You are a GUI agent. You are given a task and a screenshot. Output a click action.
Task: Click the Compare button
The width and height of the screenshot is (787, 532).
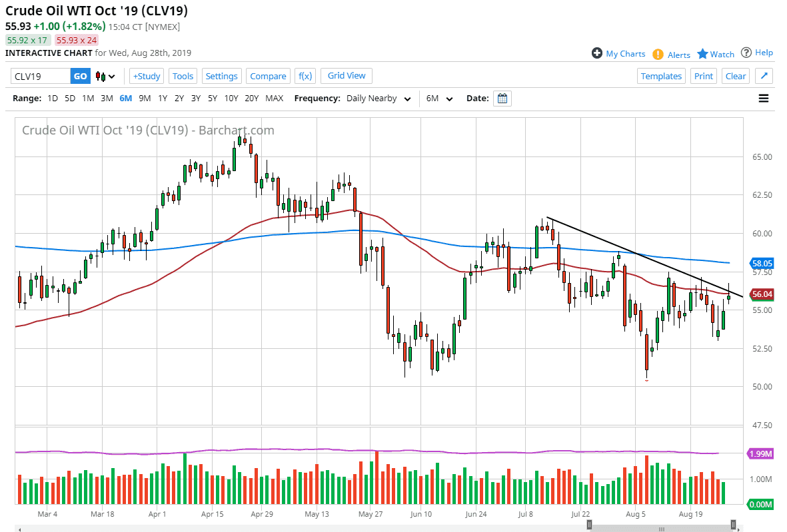point(268,76)
